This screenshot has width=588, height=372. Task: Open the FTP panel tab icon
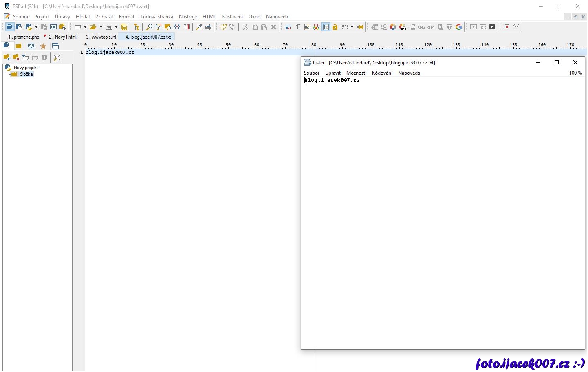[x=31, y=46]
